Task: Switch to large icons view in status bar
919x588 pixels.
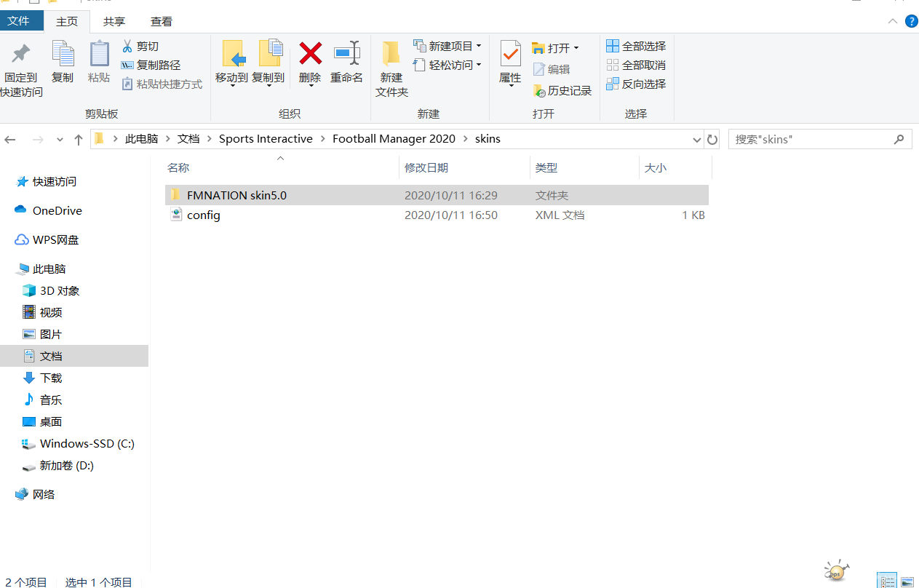Action: (907, 581)
